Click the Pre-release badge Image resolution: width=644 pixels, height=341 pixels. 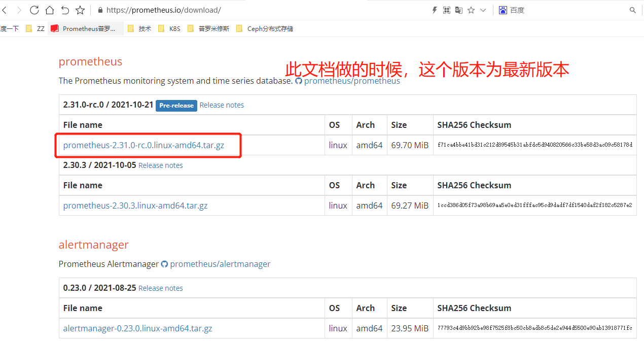click(x=176, y=106)
